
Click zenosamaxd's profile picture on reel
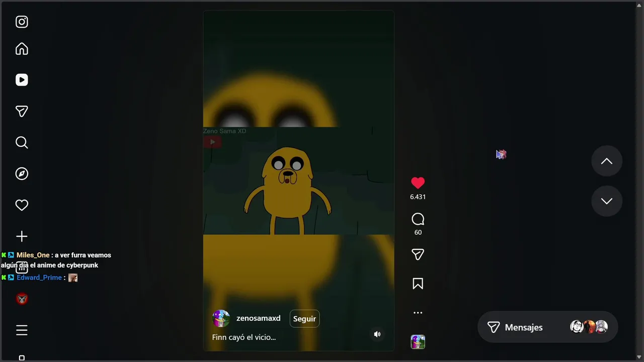click(x=221, y=319)
